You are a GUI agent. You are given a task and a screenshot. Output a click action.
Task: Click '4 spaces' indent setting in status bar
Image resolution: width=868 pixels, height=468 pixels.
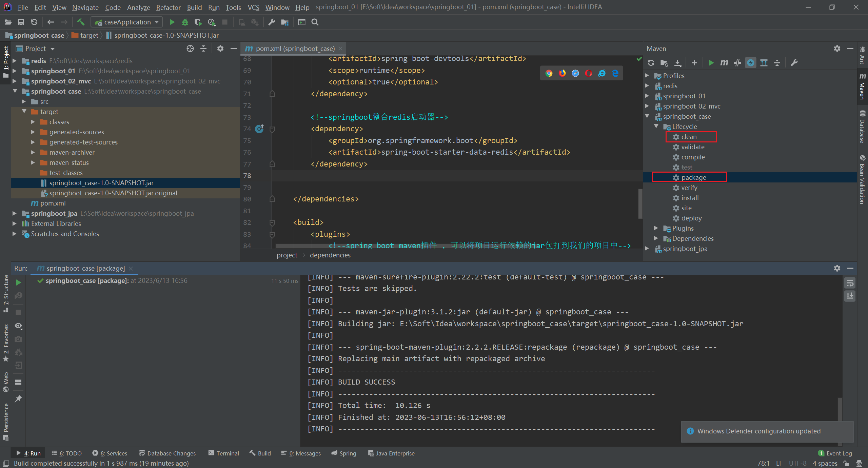pos(825,463)
